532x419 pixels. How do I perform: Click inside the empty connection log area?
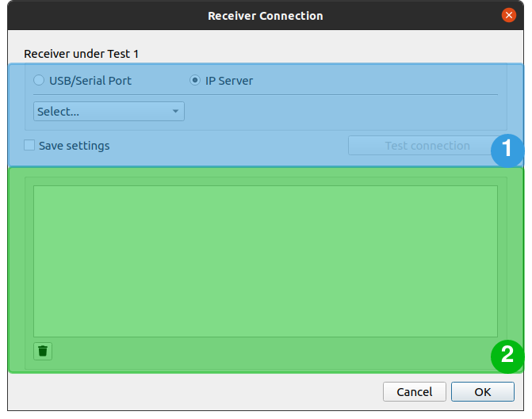pos(265,261)
